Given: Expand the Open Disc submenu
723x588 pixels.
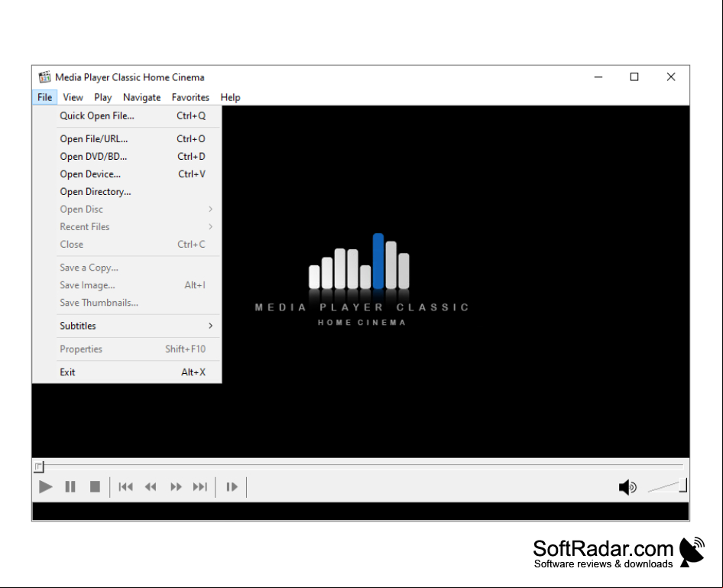Looking at the screenshot, I should (127, 209).
